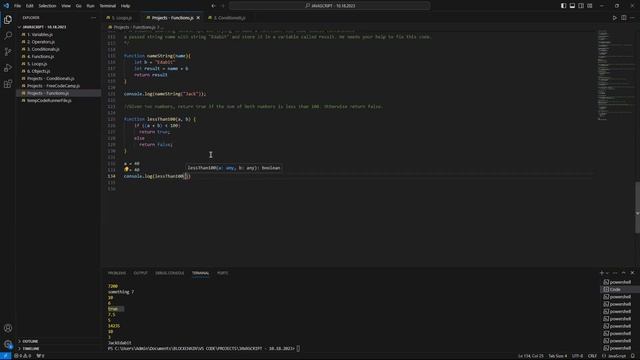Open Explorer views and more actions menu
The width and height of the screenshot is (640, 360).
pos(93,18)
